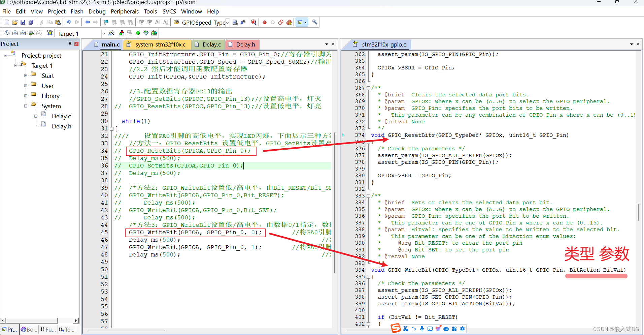Collapse the Target 1 tree node
This screenshot has width=644, height=335.
[15, 66]
